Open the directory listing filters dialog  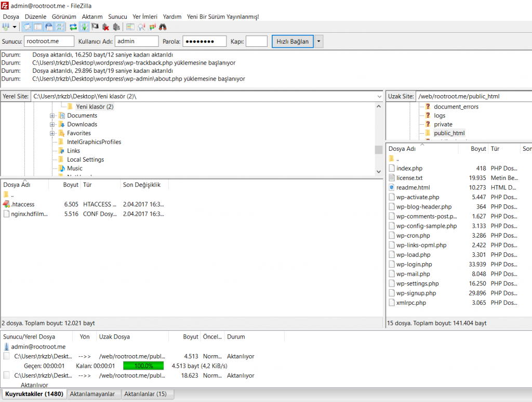pyautogui.click(x=130, y=27)
